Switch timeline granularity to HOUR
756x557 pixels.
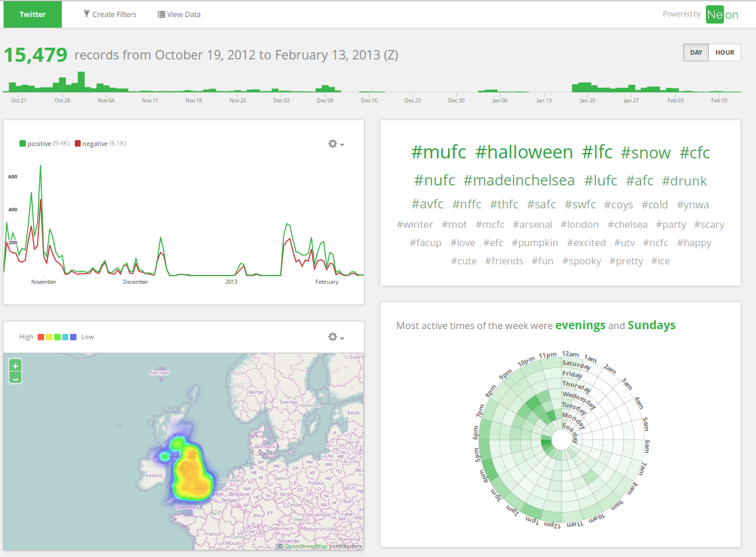pos(725,52)
